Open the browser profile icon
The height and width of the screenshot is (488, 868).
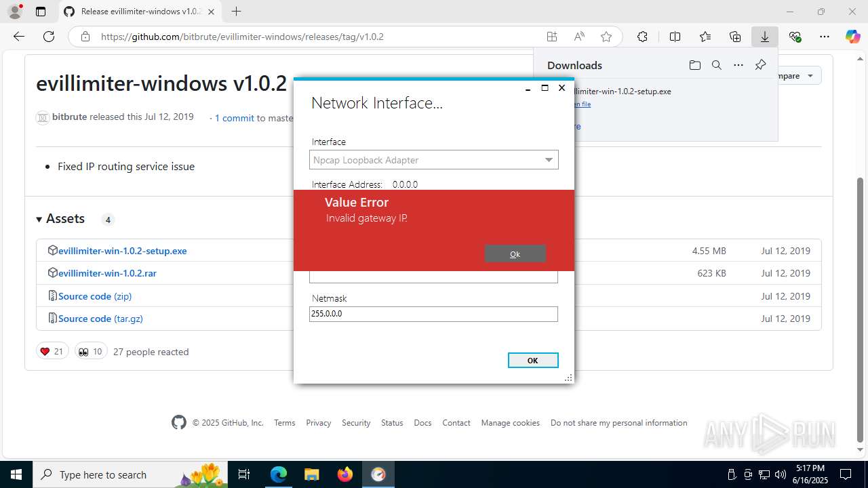pyautogui.click(x=14, y=12)
